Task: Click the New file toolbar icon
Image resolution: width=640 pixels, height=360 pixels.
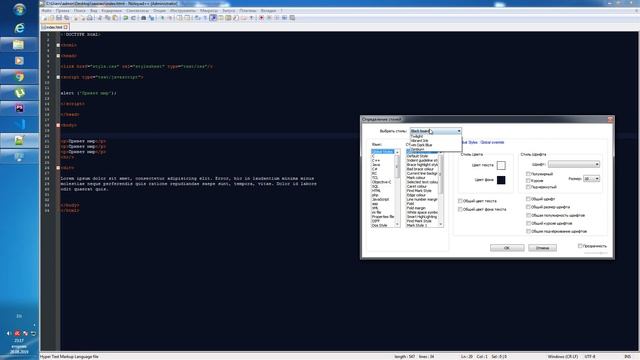Action: (45, 18)
